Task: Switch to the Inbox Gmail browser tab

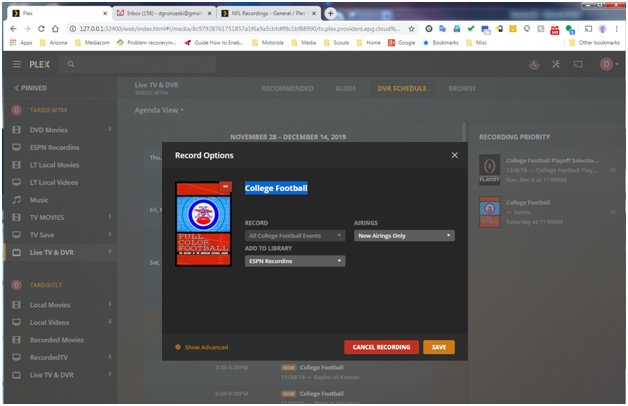Action: pyautogui.click(x=164, y=13)
